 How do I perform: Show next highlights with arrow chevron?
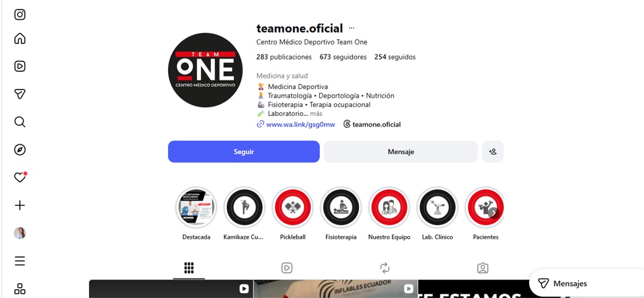(x=493, y=213)
